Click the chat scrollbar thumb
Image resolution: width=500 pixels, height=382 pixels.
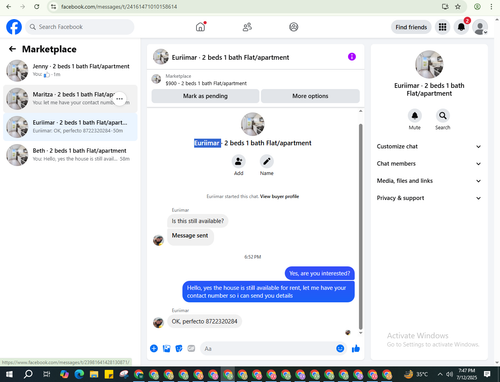click(360, 227)
